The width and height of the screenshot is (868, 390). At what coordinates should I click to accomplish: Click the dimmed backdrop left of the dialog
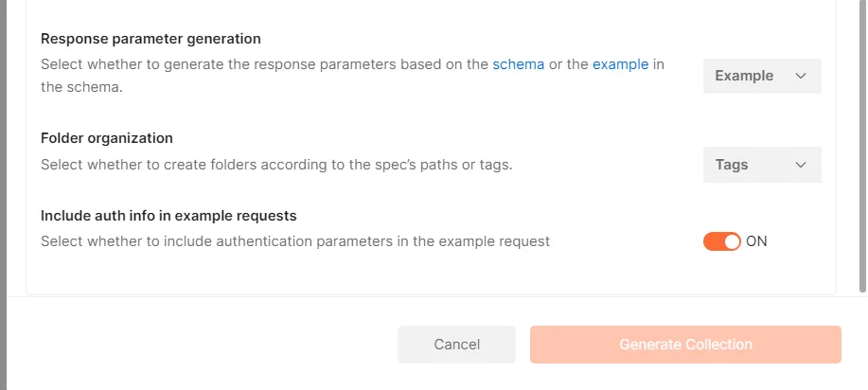[3, 189]
